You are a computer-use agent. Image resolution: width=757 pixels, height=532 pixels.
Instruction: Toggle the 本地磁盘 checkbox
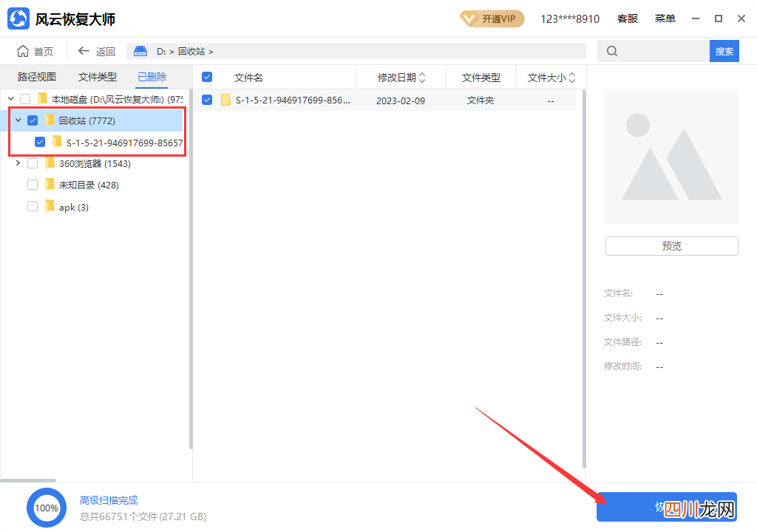[x=25, y=99]
